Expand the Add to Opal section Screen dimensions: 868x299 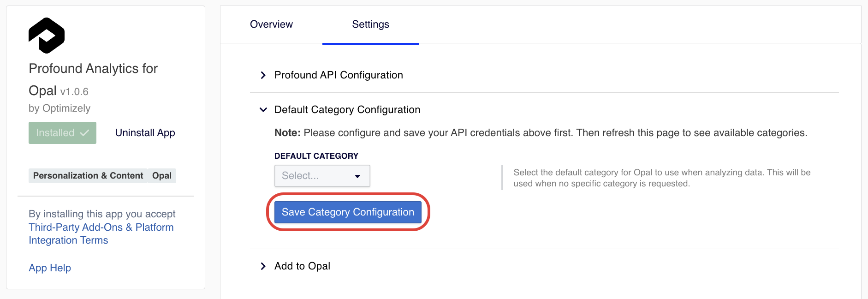coord(302,266)
